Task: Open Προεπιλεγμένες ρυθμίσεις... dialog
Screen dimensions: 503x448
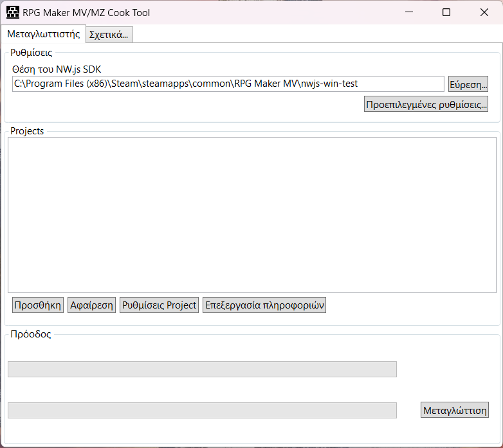Action: pyautogui.click(x=426, y=104)
